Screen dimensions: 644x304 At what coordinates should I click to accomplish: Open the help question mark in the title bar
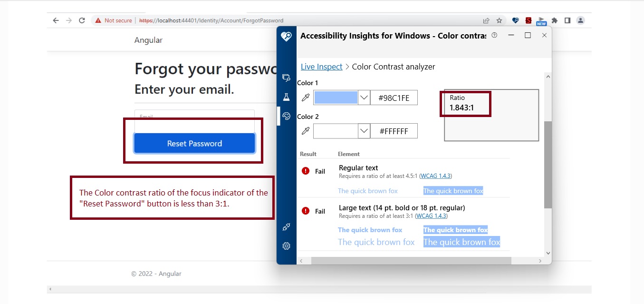494,35
